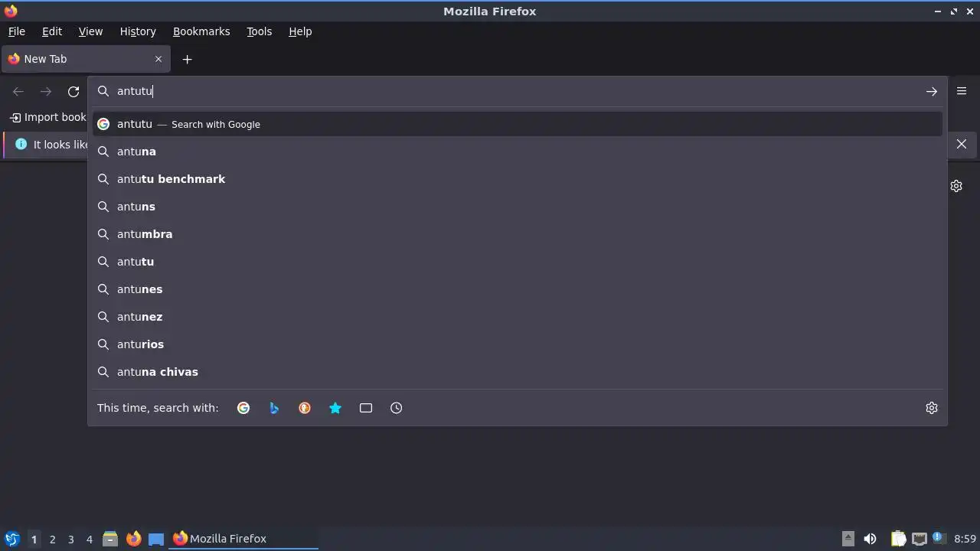Select the 'antuna chivas' suggestion
The image size is (980, 551).
coord(518,372)
